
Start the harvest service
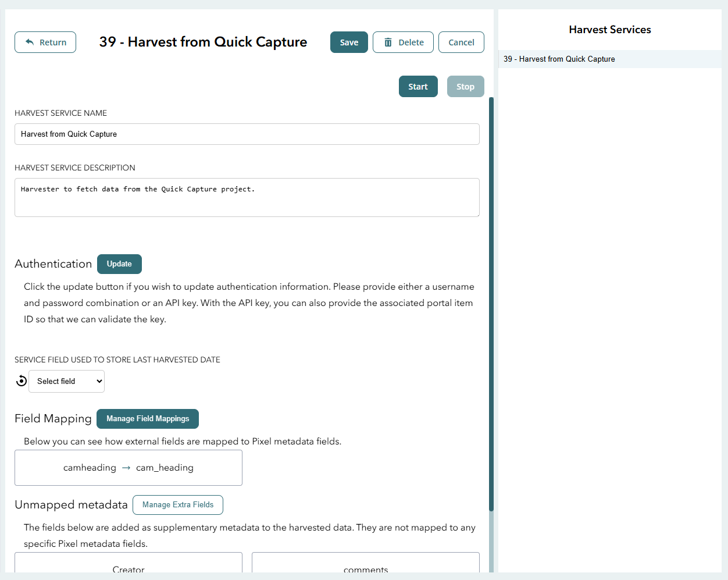pyautogui.click(x=417, y=87)
